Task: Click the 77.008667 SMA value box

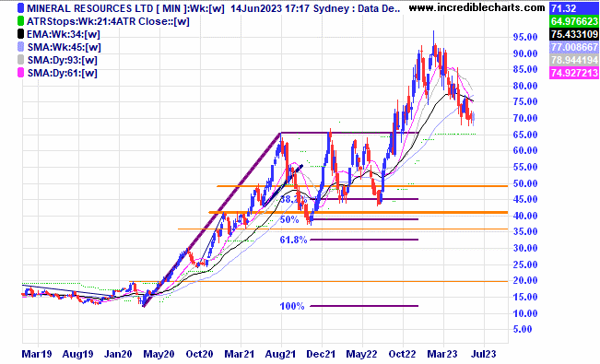Action: 574,47
